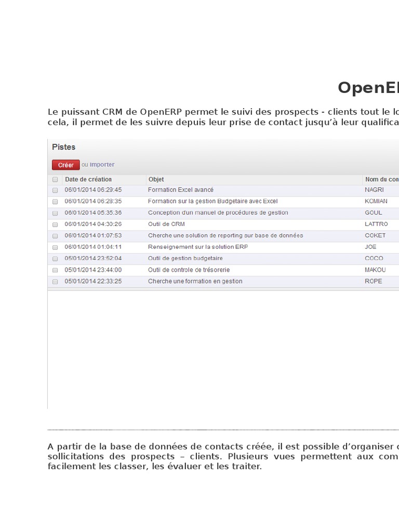This screenshot has width=399, height=532.
Task: Click contact name JOE
Action: [370, 247]
